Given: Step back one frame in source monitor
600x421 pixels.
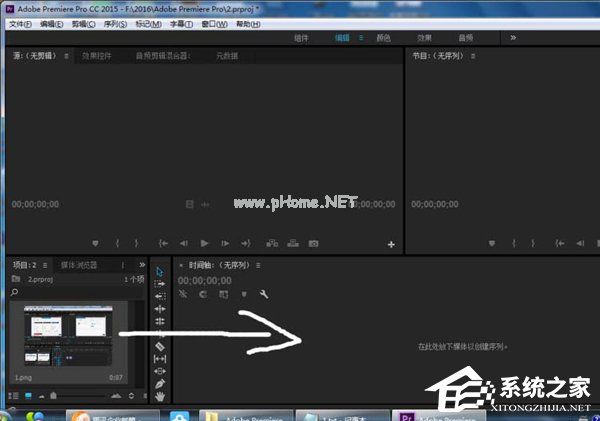Looking at the screenshot, I should point(184,243).
